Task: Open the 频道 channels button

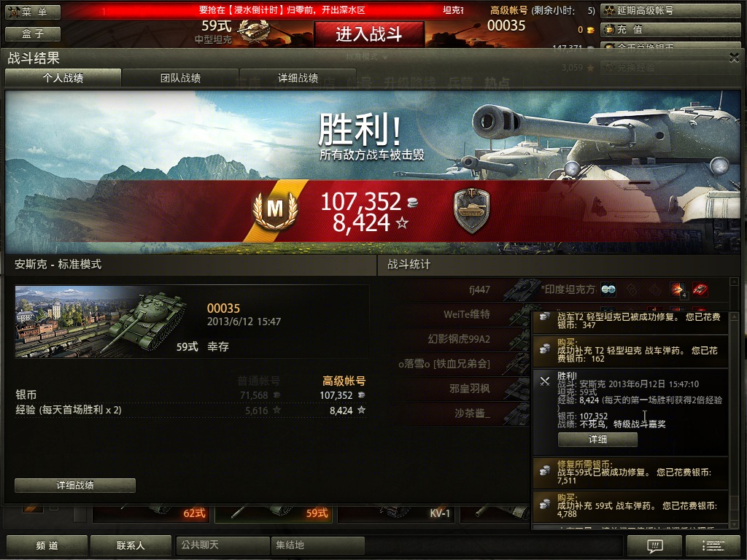Action: [47, 545]
